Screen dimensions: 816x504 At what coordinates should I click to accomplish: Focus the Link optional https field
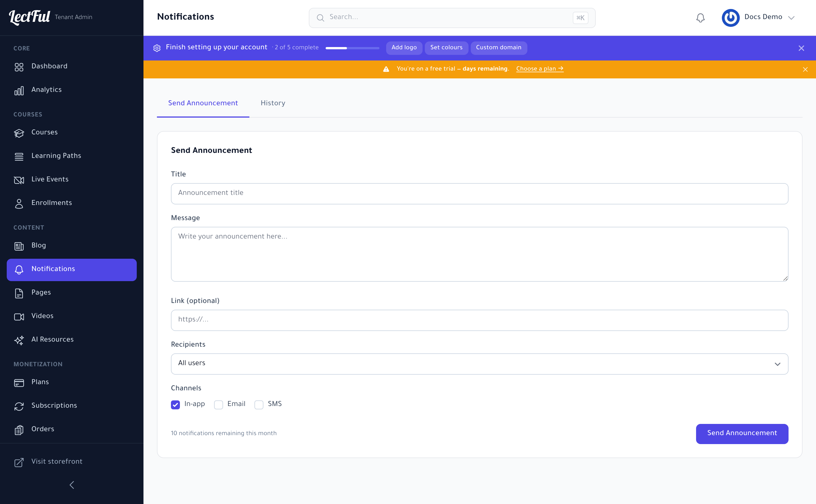pos(479,320)
